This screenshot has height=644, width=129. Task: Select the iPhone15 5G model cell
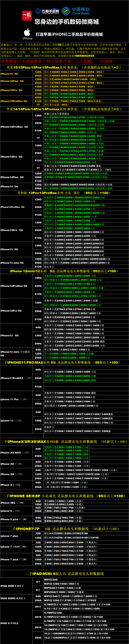pos(17,74)
